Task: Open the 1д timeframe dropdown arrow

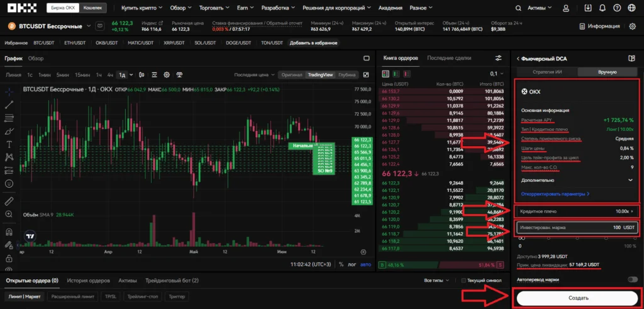Action: 131,75
